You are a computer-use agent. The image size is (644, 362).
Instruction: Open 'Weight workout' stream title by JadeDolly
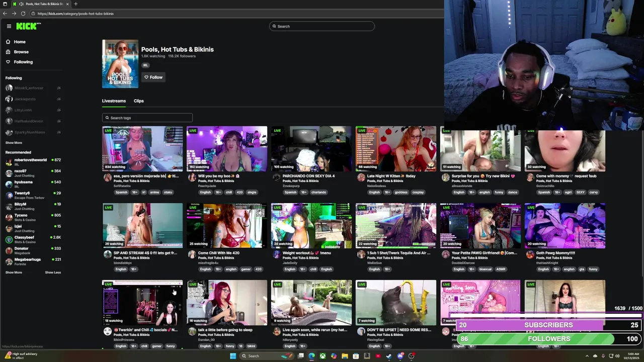click(x=307, y=253)
